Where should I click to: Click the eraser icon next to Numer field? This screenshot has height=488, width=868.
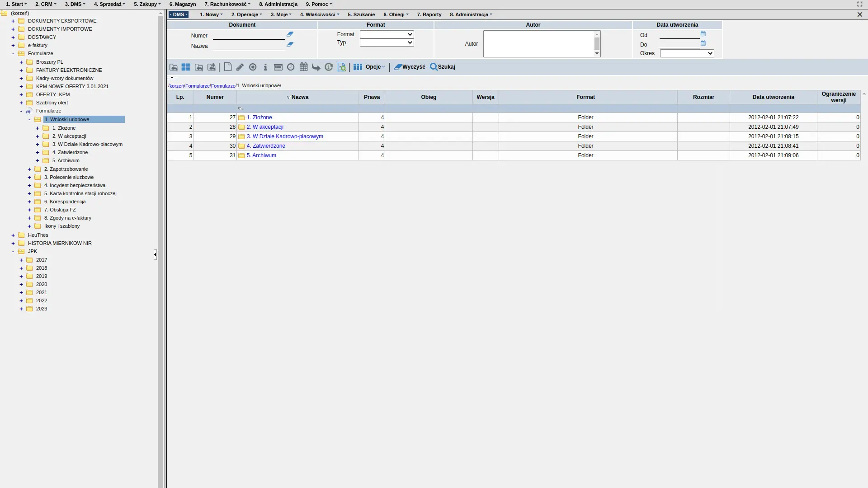tap(290, 34)
